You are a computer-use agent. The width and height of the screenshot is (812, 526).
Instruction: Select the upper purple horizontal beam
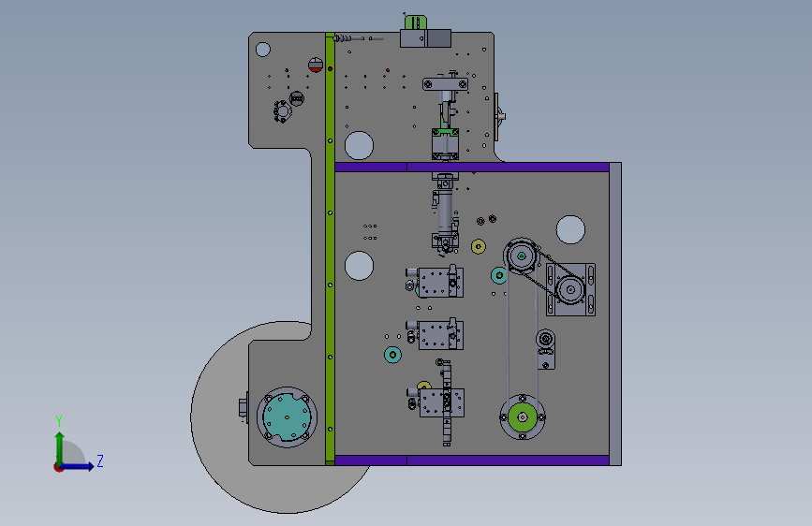tap(472, 168)
